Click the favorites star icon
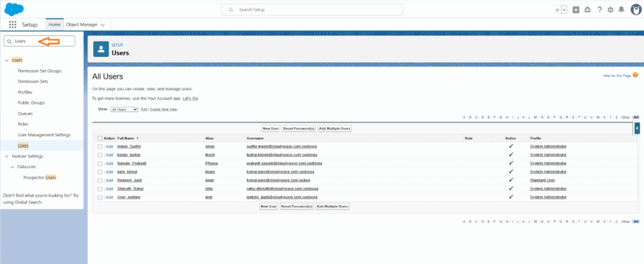The image size is (644, 264). coord(557,9)
